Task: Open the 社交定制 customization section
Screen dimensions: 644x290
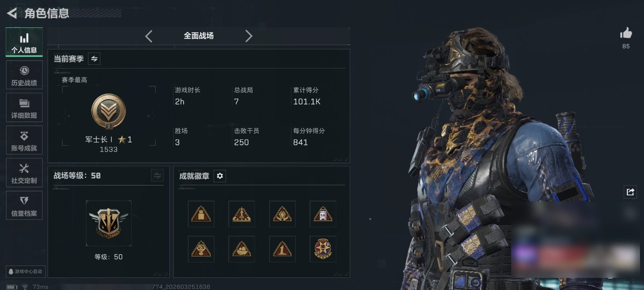Action: [24, 173]
